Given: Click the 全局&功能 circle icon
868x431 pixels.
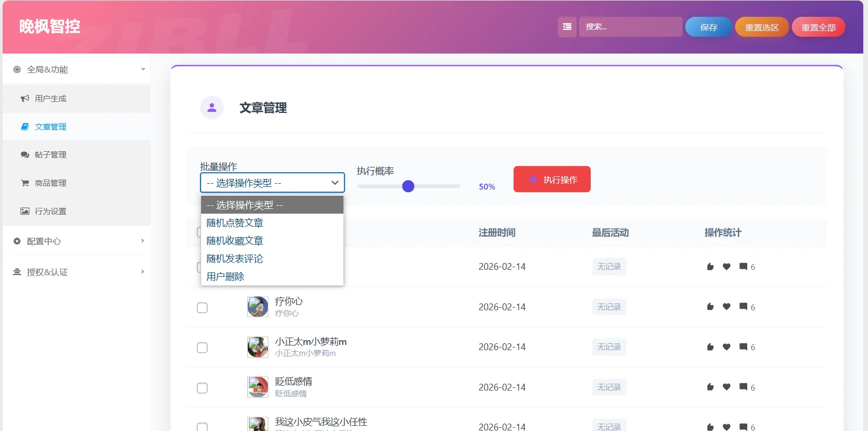Looking at the screenshot, I should [17, 69].
